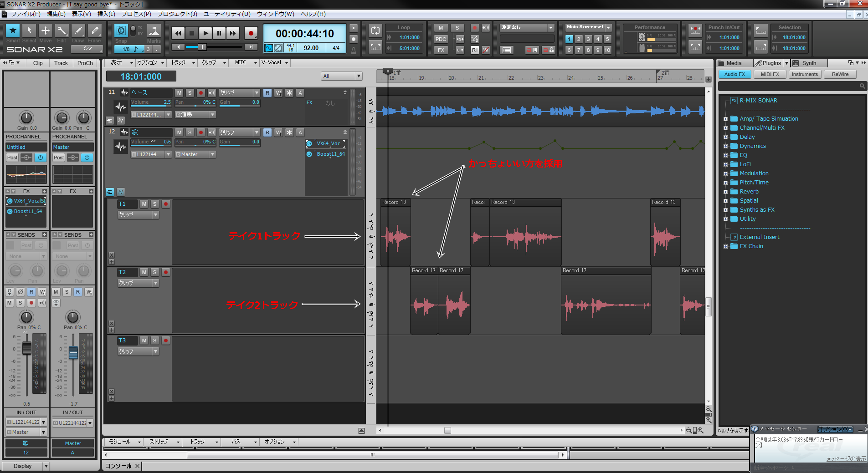Adjust the Master channel volume fader

point(73,352)
